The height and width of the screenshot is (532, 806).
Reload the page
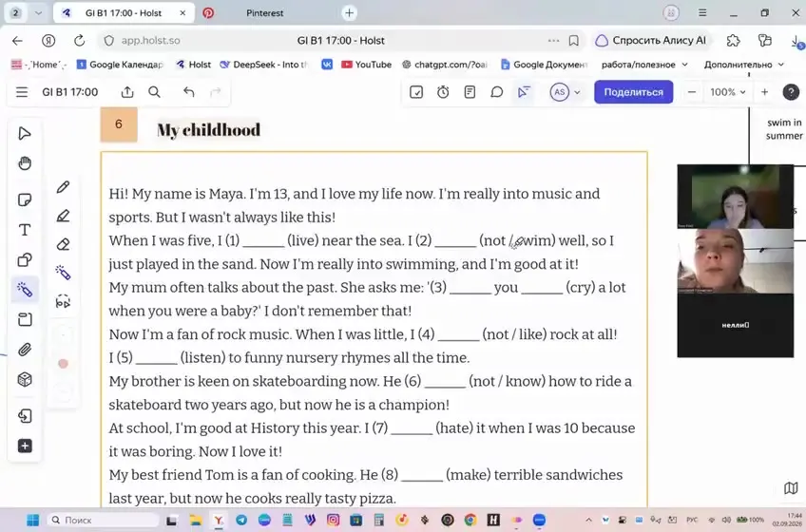click(79, 41)
